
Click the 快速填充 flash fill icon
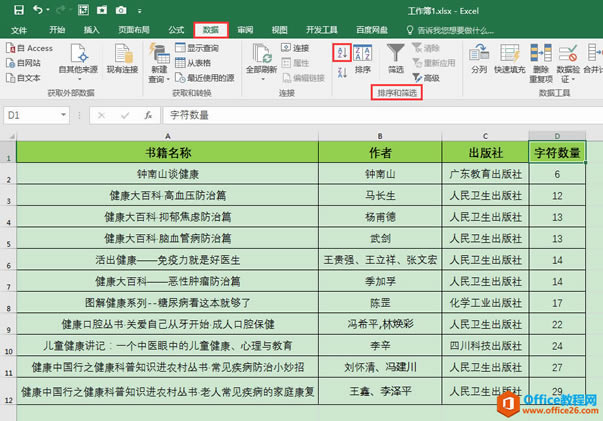point(510,58)
